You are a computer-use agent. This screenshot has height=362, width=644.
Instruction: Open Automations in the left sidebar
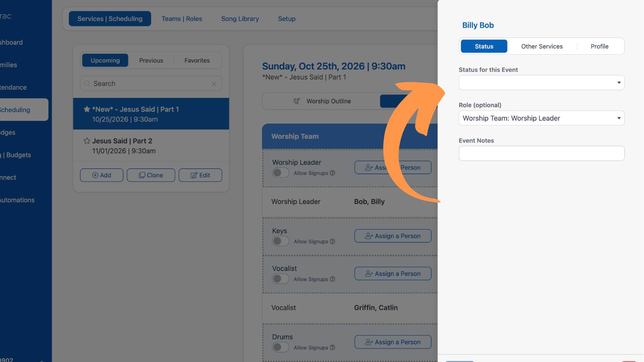(17, 200)
